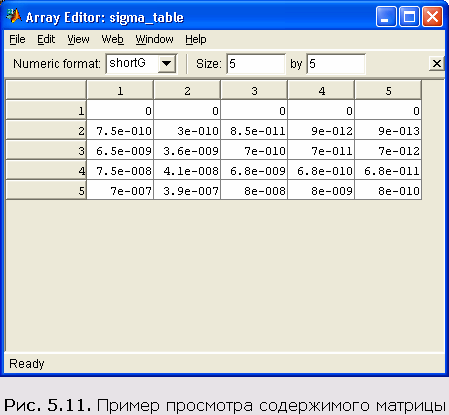This screenshot has height=415, width=449.
Task: Click the shortG format combo box
Action: [141, 63]
